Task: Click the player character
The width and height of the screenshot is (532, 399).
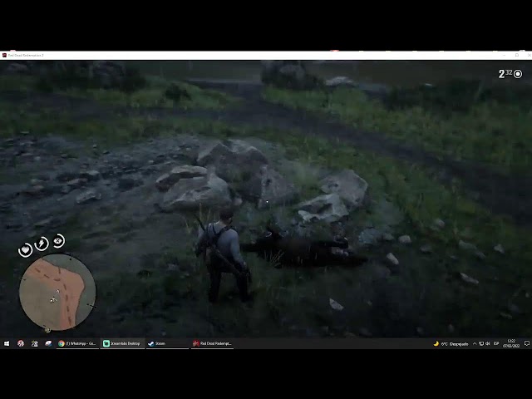Action: pos(224,255)
